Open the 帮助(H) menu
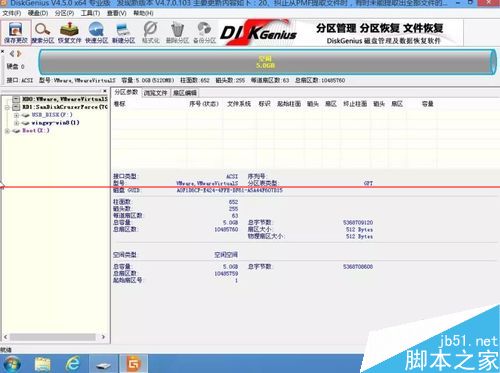 (x=143, y=13)
